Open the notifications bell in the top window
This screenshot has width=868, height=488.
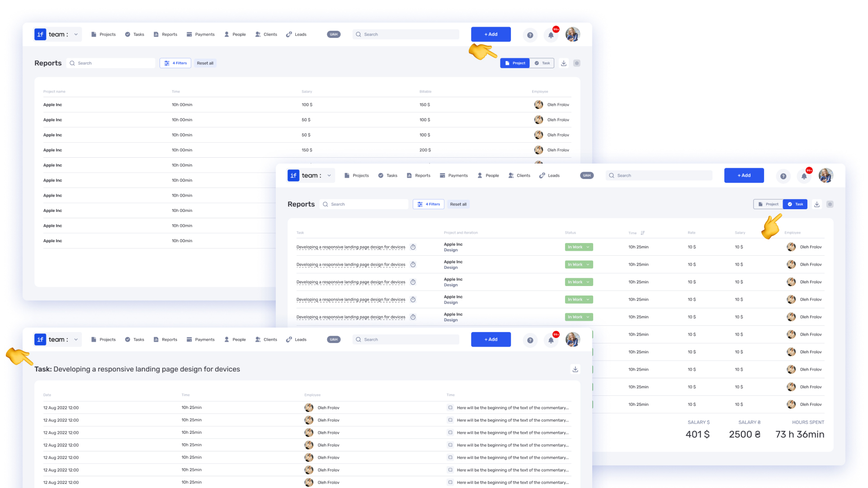coord(551,35)
